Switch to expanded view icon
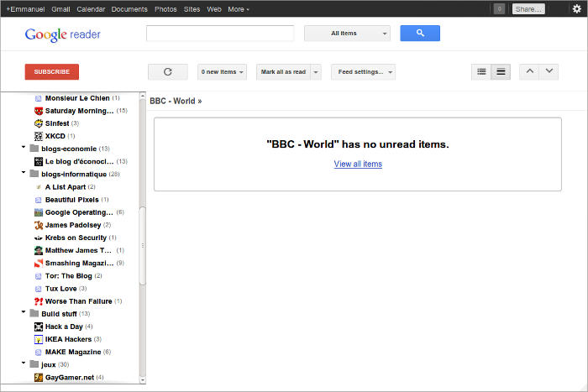Viewport: 588px width, 392px height. [x=501, y=71]
